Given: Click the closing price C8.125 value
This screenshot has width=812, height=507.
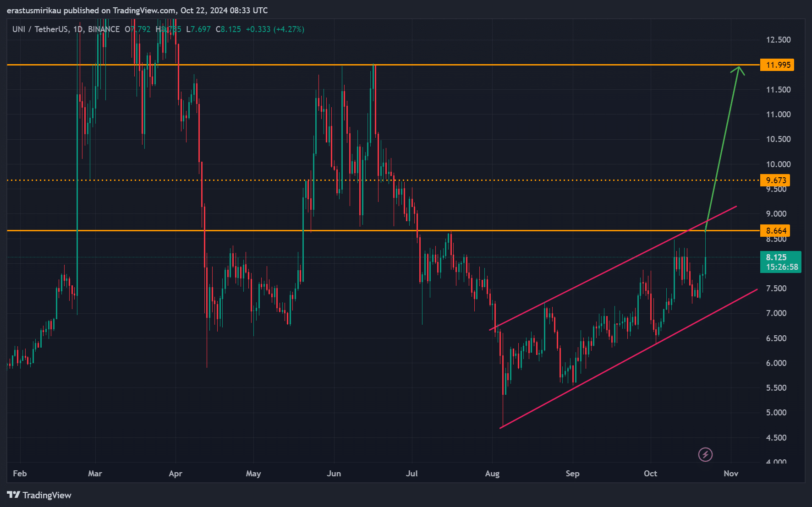Looking at the screenshot, I should click(228, 29).
